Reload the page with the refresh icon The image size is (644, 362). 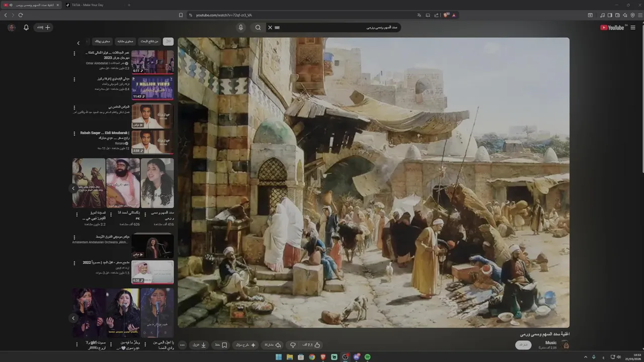click(21, 15)
